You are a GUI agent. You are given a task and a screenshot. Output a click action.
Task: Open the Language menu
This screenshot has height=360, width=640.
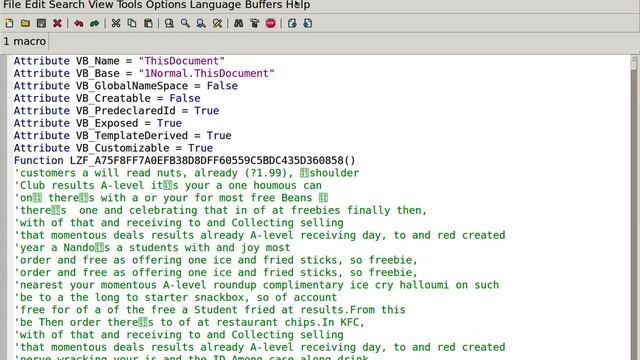coord(216,5)
